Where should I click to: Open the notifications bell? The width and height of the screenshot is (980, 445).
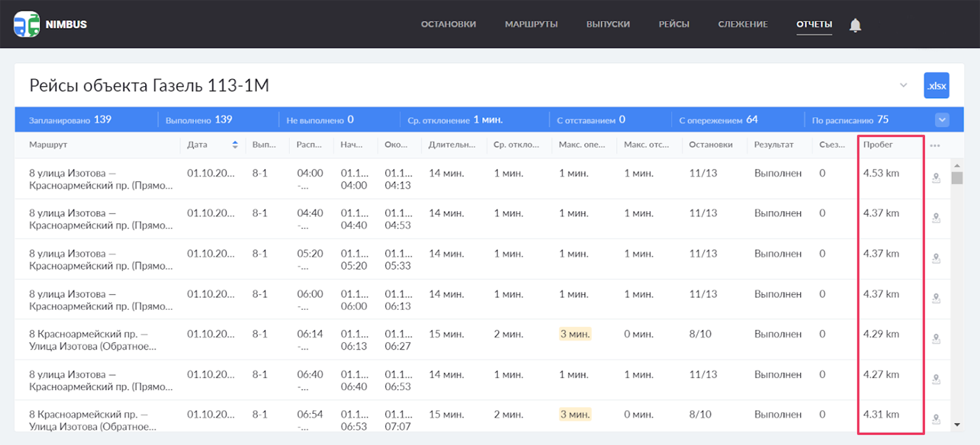[x=855, y=25]
